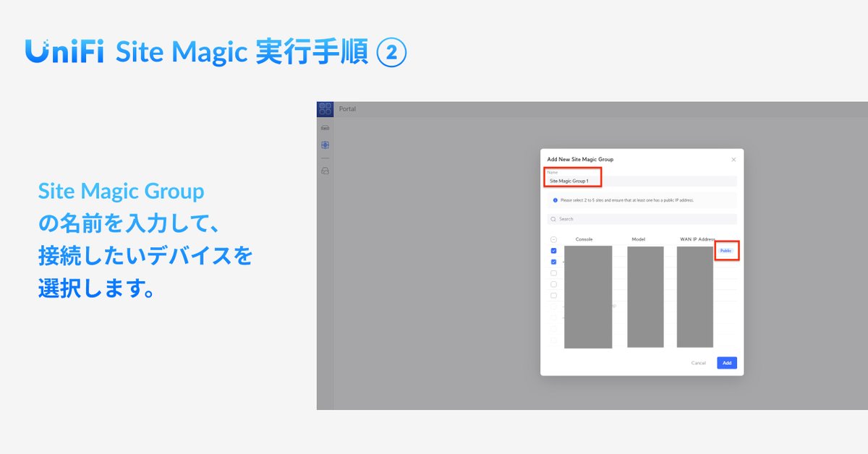Open the Site Magic hub icon in sidebar
Image resolution: width=868 pixels, height=454 pixels.
tap(325, 144)
